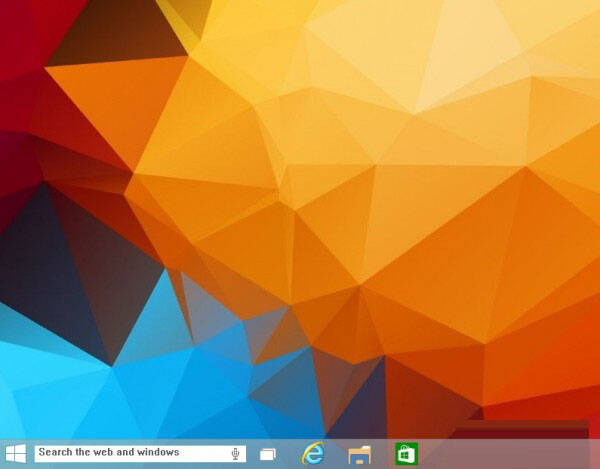
Task: Open the Windows Store app
Action: [x=406, y=454]
